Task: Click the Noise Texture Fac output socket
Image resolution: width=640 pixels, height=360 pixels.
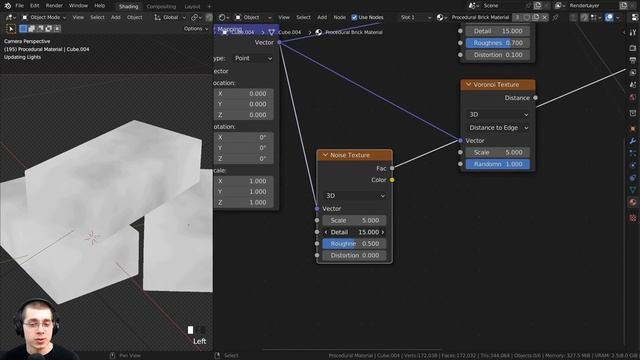Action: coord(392,168)
